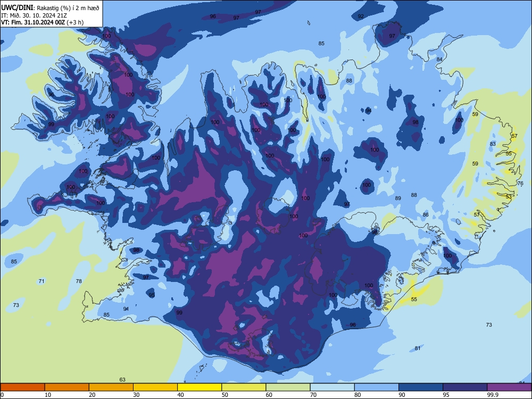532x399 pixels.
Task: Select the medium blue 80–90 legend swatch
Action: tap(377, 387)
